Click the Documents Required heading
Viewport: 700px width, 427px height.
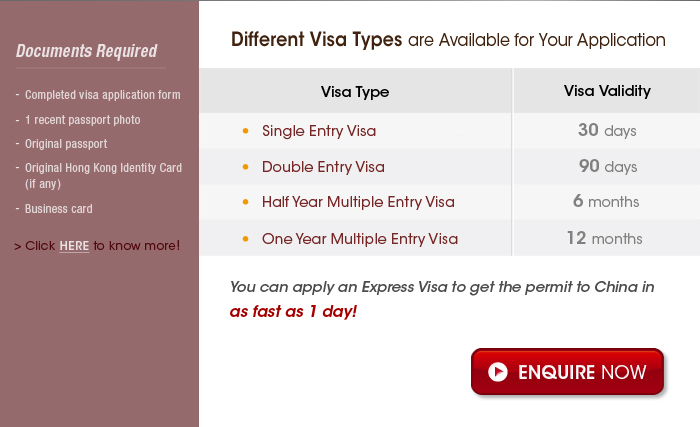click(87, 51)
